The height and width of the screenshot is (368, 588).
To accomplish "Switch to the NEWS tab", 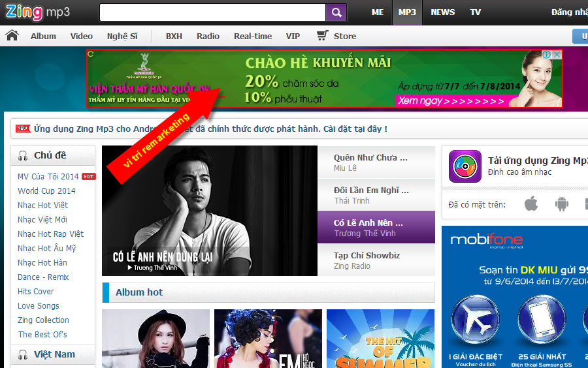I will (442, 12).
